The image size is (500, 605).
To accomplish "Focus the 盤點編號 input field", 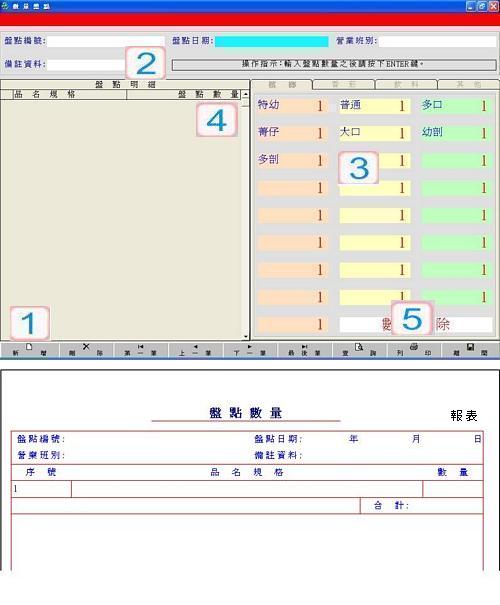I will (x=106, y=41).
